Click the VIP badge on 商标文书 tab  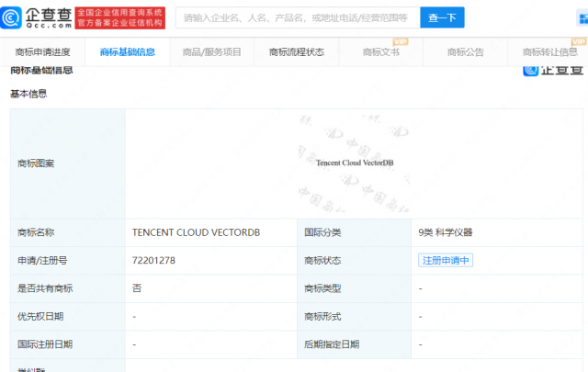[x=401, y=42]
